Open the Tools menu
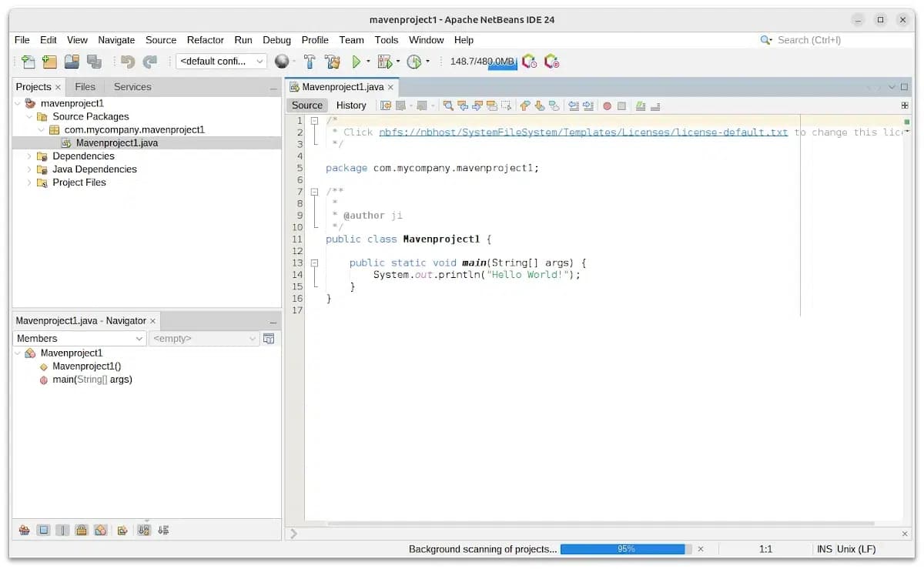Viewport: 924px width, 569px height. click(x=387, y=40)
